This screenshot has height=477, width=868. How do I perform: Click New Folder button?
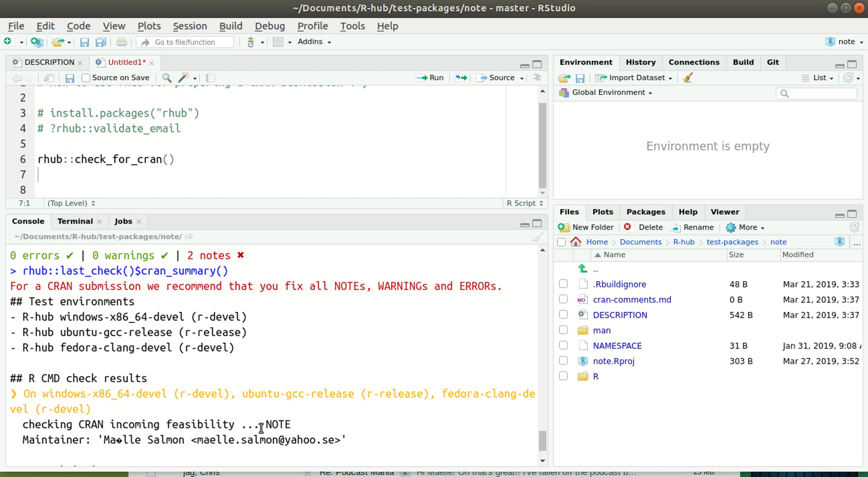(586, 227)
